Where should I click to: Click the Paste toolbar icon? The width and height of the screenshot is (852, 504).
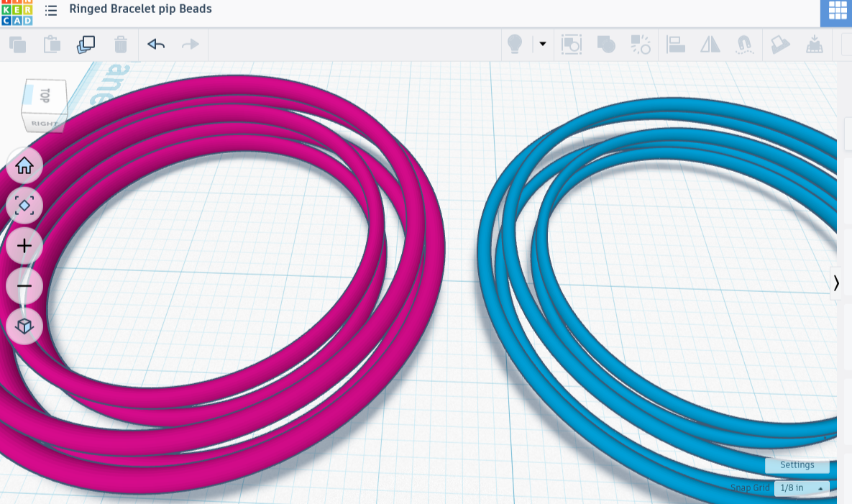click(52, 45)
